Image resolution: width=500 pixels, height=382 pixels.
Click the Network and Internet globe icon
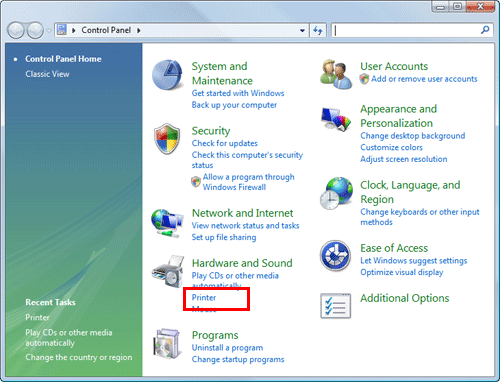tap(167, 223)
